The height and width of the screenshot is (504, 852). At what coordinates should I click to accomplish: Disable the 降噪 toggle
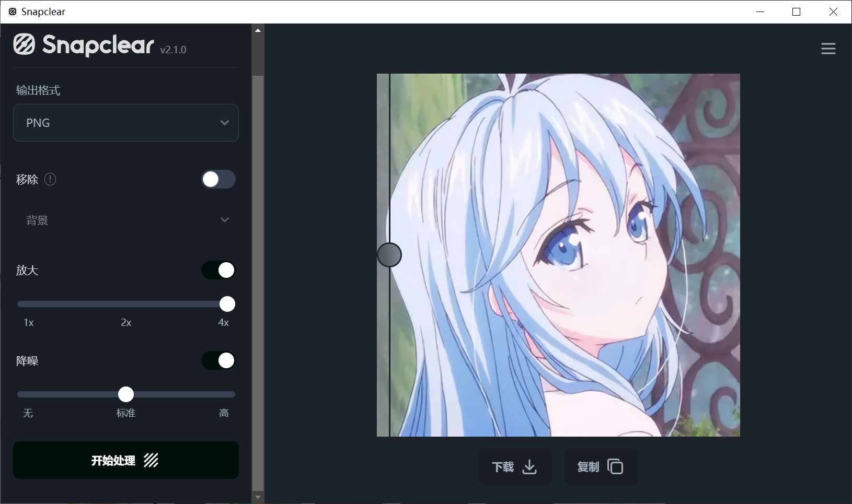pyautogui.click(x=218, y=360)
